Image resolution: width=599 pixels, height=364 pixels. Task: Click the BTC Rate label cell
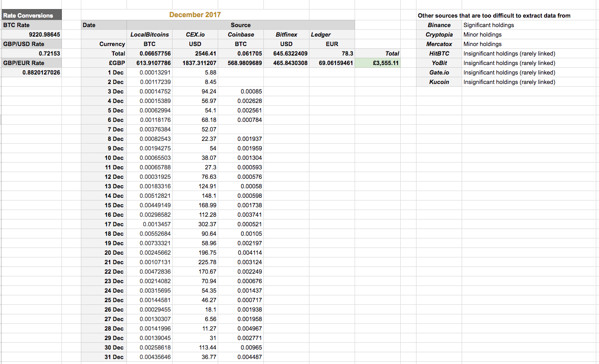(x=31, y=25)
